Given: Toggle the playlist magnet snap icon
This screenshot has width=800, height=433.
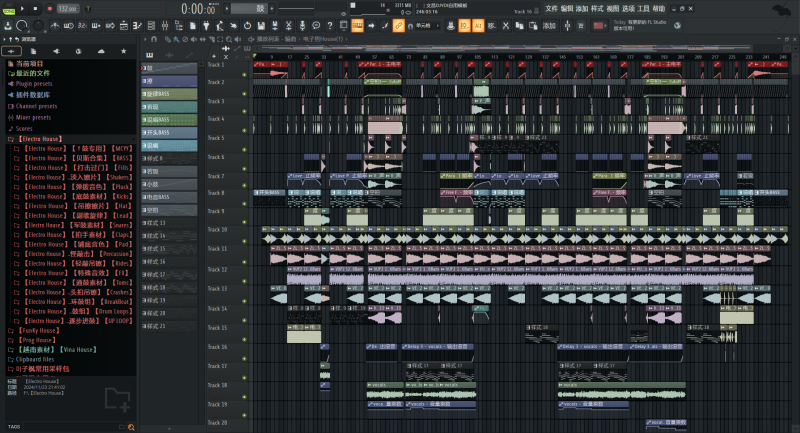Looking at the screenshot, I should pos(154,39).
